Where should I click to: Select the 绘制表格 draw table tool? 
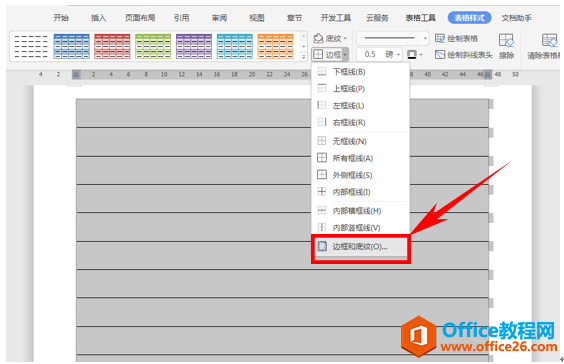click(456, 38)
